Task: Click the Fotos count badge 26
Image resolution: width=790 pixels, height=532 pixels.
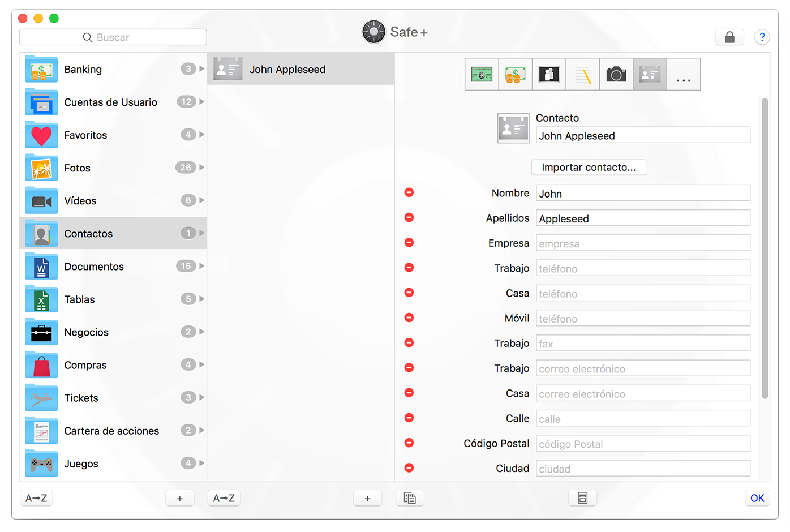Action: point(186,168)
